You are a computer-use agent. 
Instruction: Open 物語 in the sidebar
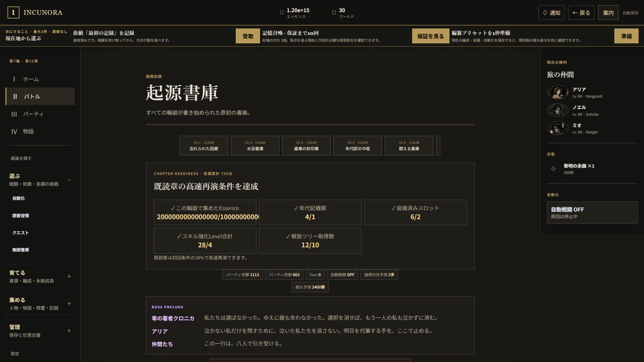pos(40,132)
